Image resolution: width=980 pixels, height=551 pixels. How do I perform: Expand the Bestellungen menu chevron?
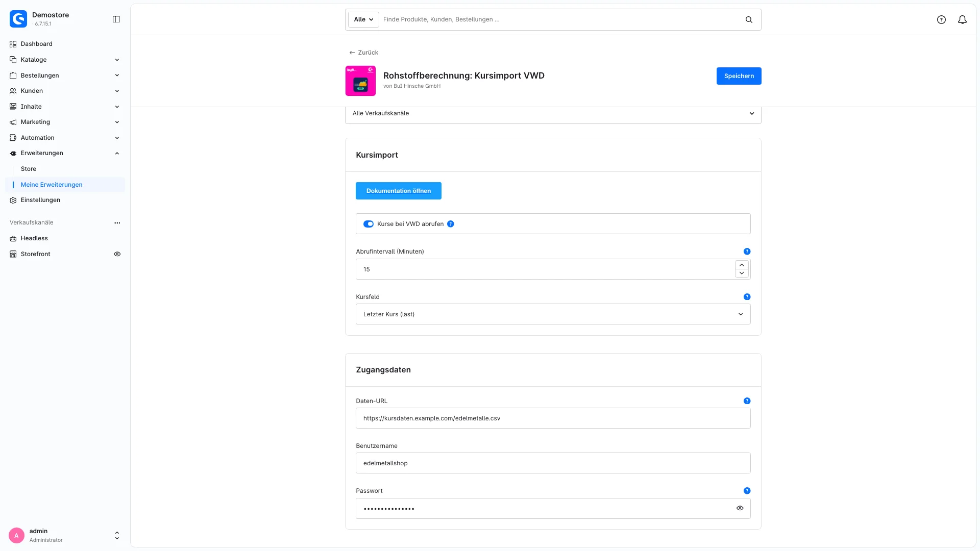(x=117, y=76)
